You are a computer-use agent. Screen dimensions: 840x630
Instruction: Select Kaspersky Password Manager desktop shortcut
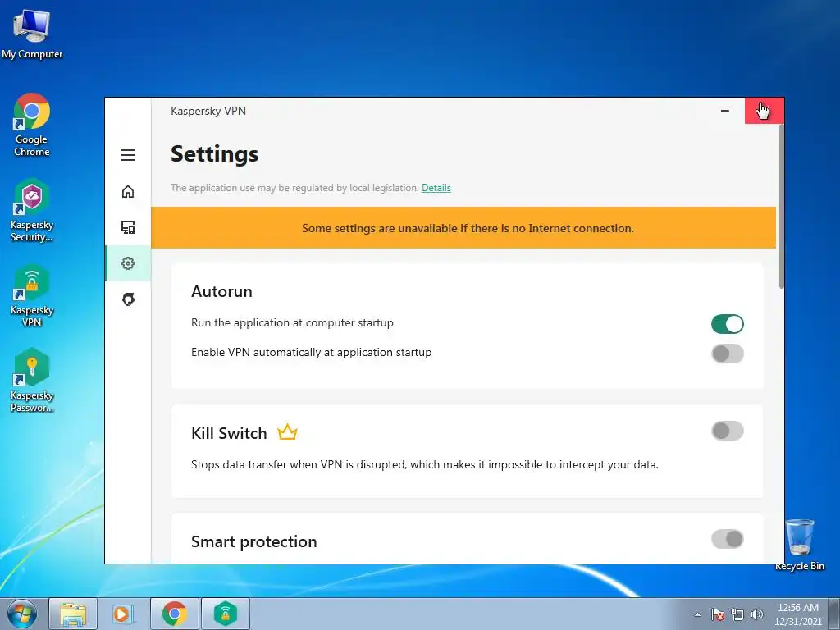point(32,381)
